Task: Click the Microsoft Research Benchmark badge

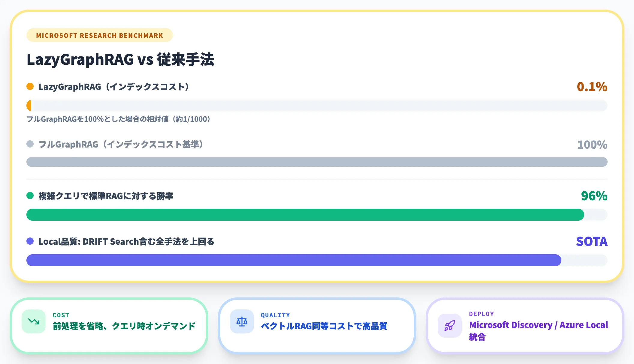Action: pyautogui.click(x=100, y=35)
